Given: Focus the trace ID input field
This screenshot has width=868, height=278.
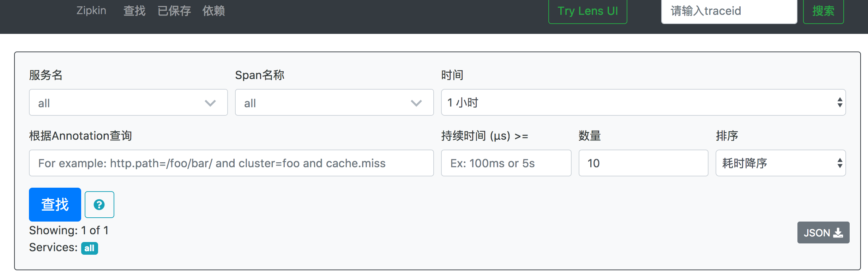Looking at the screenshot, I should click(x=729, y=11).
